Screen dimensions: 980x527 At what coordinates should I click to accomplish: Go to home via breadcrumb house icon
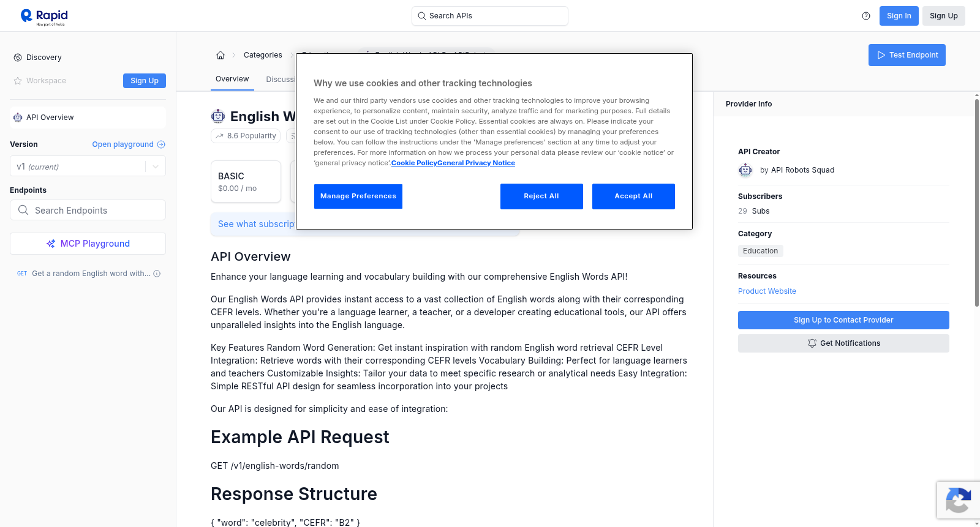click(221, 55)
